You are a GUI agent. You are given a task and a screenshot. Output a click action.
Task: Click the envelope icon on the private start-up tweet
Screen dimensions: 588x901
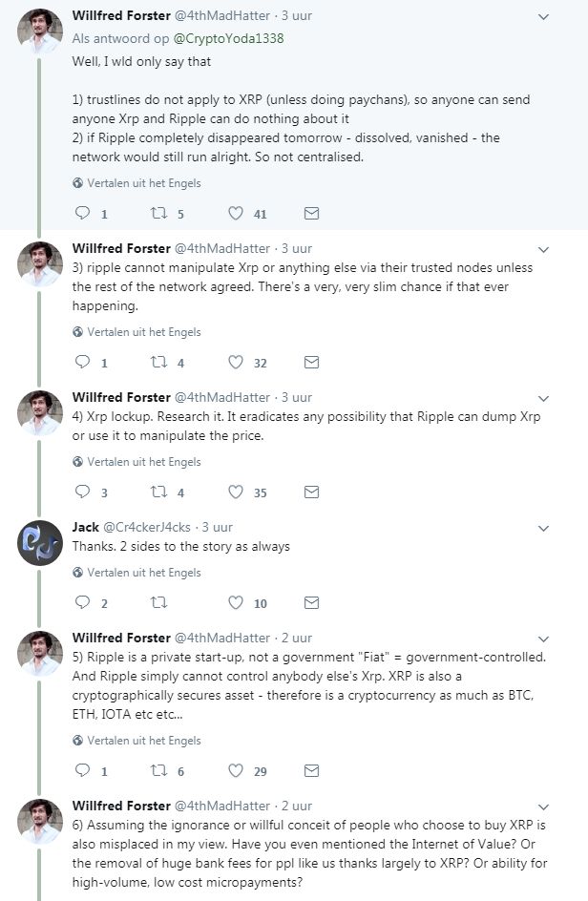[x=310, y=771]
